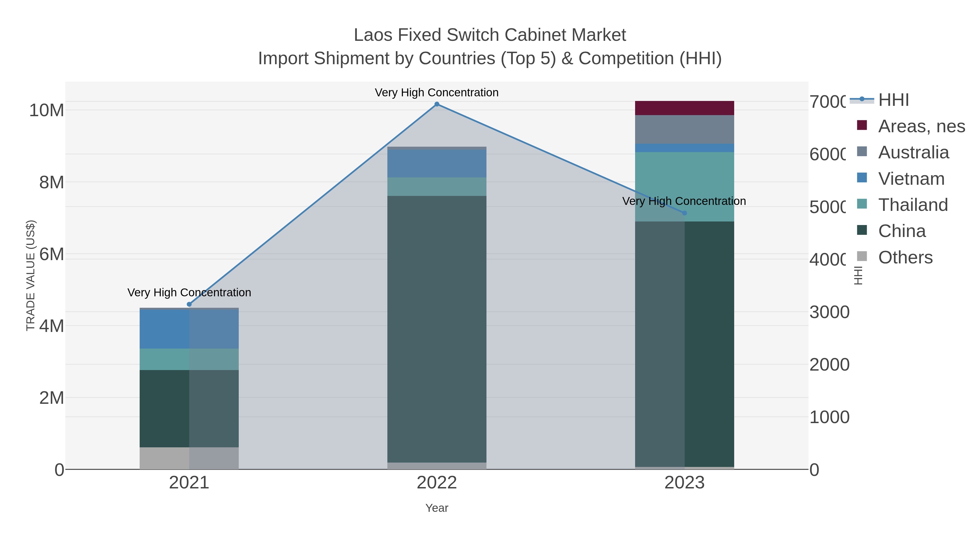Screen dimensions: 980x551
Task: Click the '1000' HHI axis tick label
Action: (x=829, y=417)
